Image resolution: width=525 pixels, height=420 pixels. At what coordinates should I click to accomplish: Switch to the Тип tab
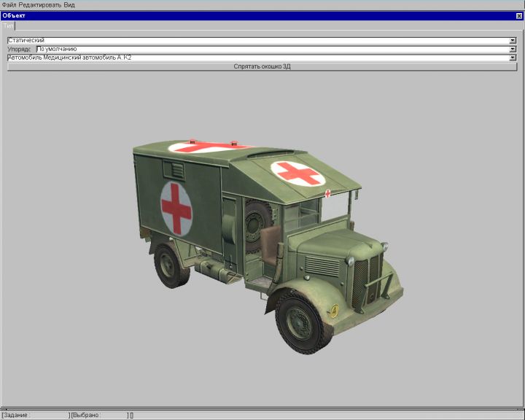click(x=9, y=26)
